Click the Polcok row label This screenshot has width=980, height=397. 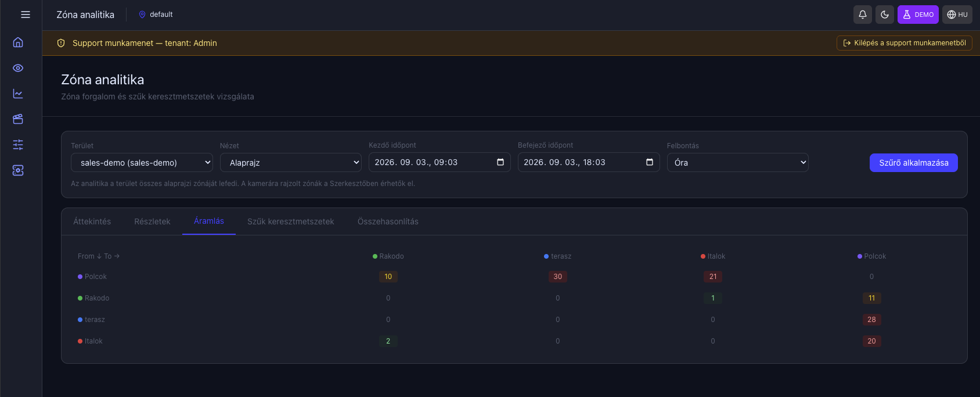pos(92,277)
